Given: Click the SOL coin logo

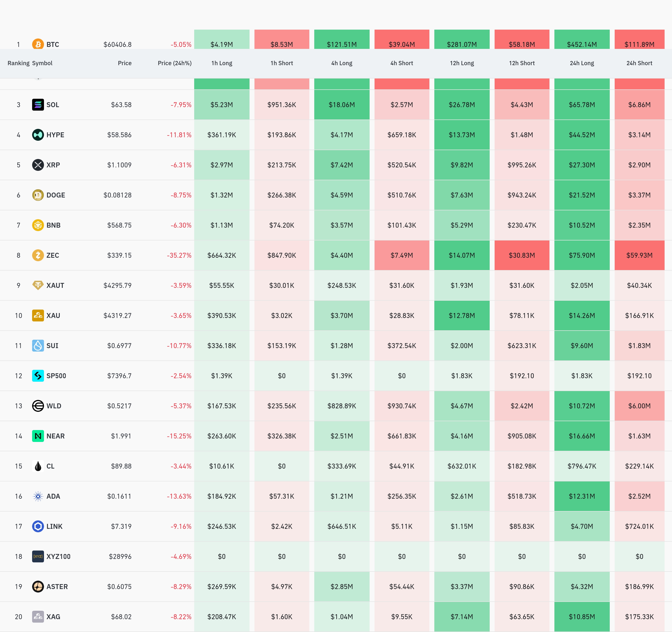Looking at the screenshot, I should tap(38, 105).
